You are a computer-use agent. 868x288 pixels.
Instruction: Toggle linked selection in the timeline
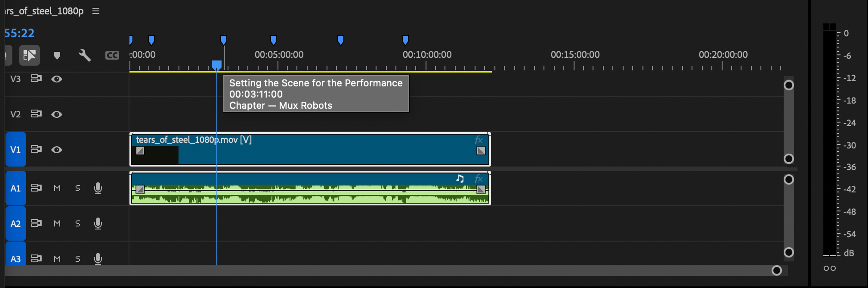coord(29,55)
